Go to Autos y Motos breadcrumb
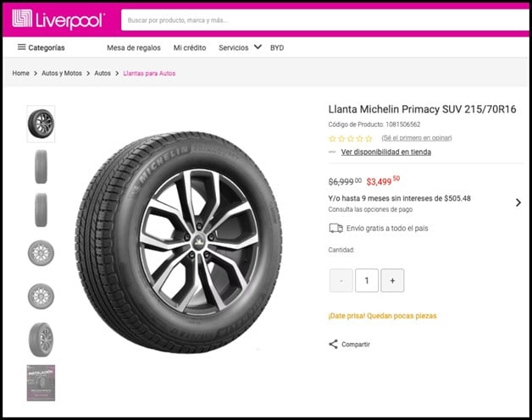Screen dimensions: 532x420 click(x=62, y=74)
